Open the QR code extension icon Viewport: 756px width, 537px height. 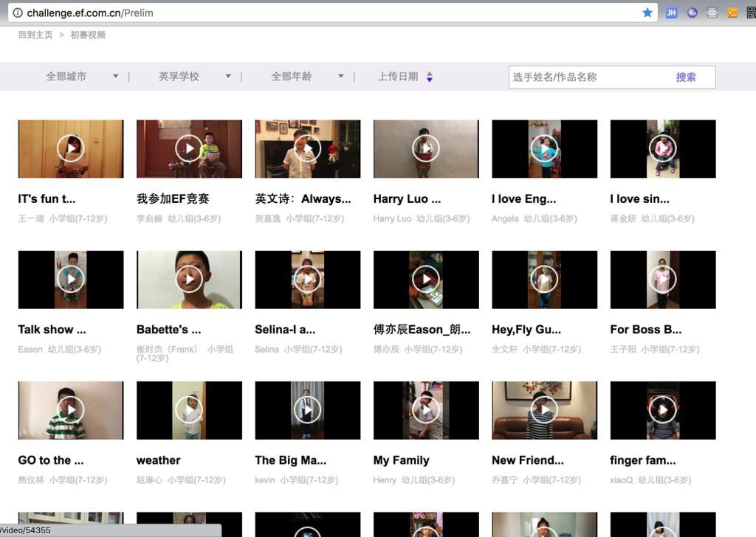(x=751, y=13)
